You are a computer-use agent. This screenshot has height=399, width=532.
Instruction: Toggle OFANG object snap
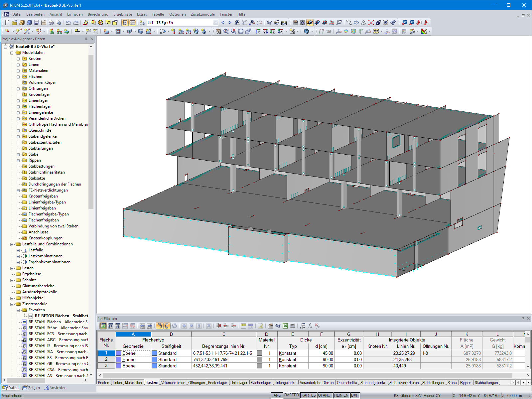[325, 395]
